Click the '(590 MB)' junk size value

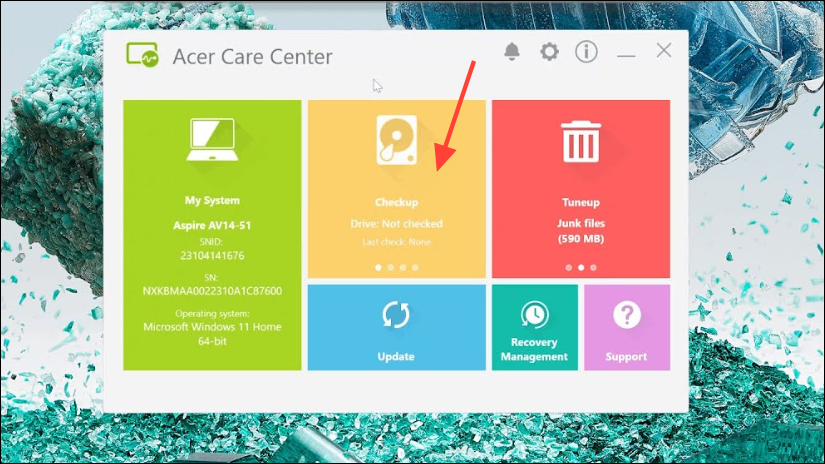click(x=581, y=239)
